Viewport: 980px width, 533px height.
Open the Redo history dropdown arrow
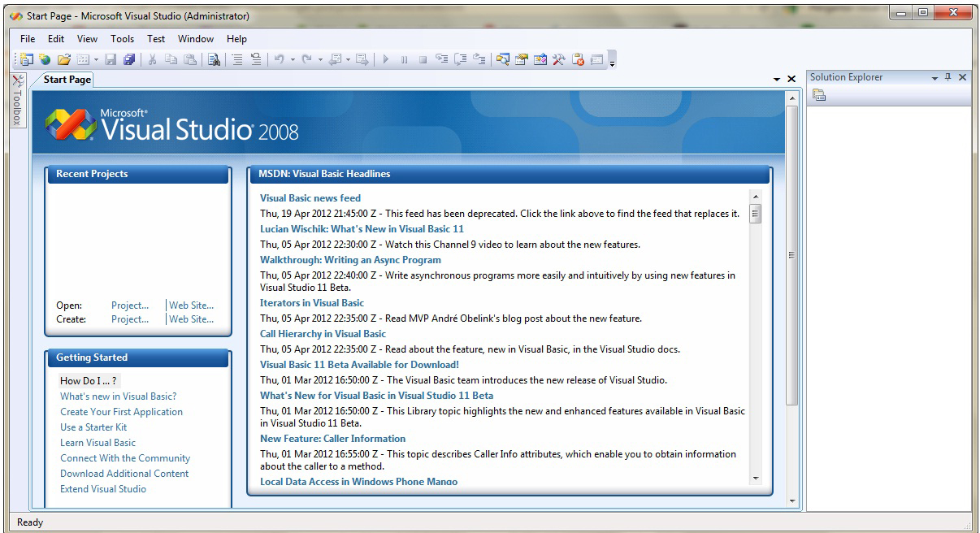click(x=321, y=59)
